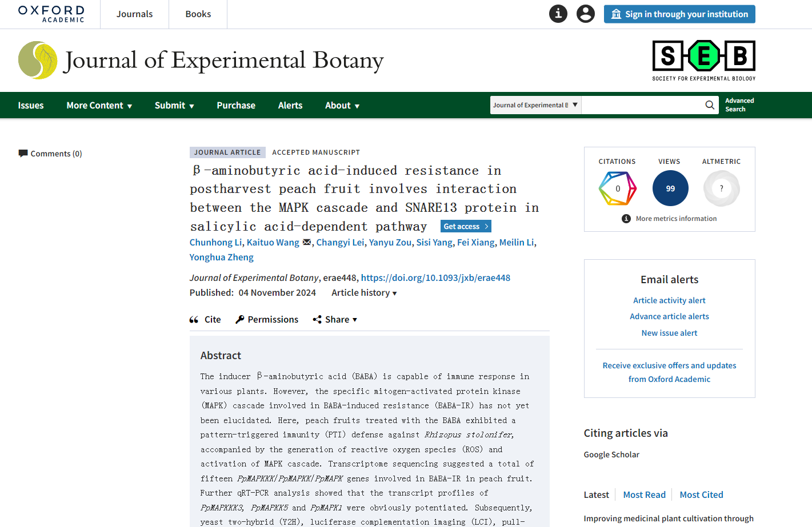
Task: Open the user account profile icon
Action: tap(585, 14)
